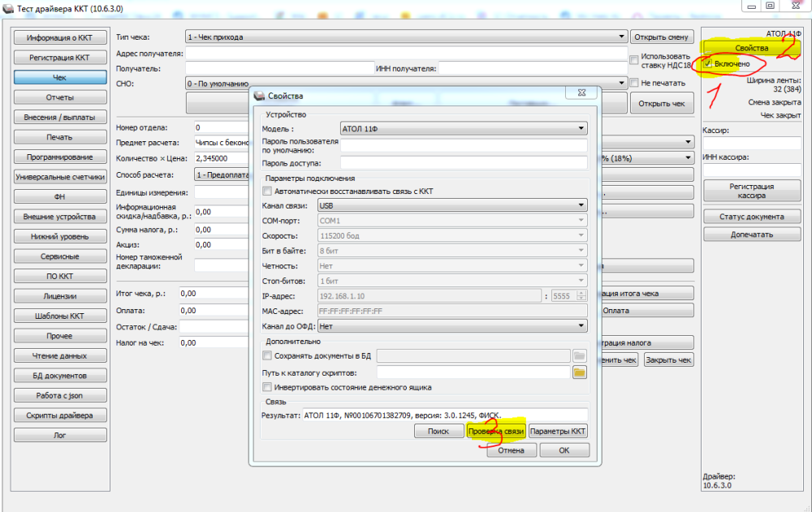
Task: Click the Параметры ККТ button
Action: (x=558, y=431)
